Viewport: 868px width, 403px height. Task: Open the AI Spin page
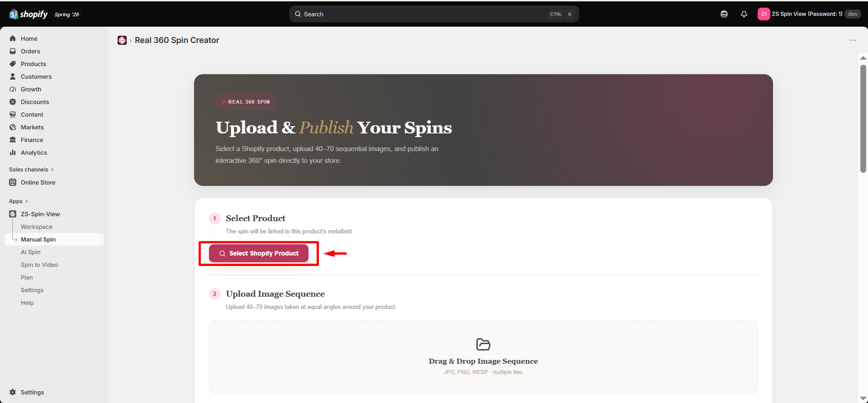click(31, 252)
